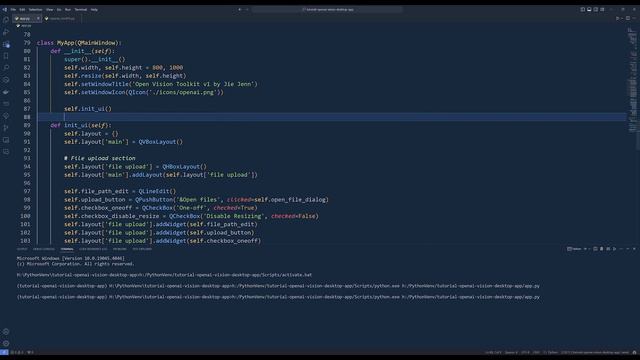Close the app.py editor tab
Screen dimensions: 640x360
[x=38, y=18]
